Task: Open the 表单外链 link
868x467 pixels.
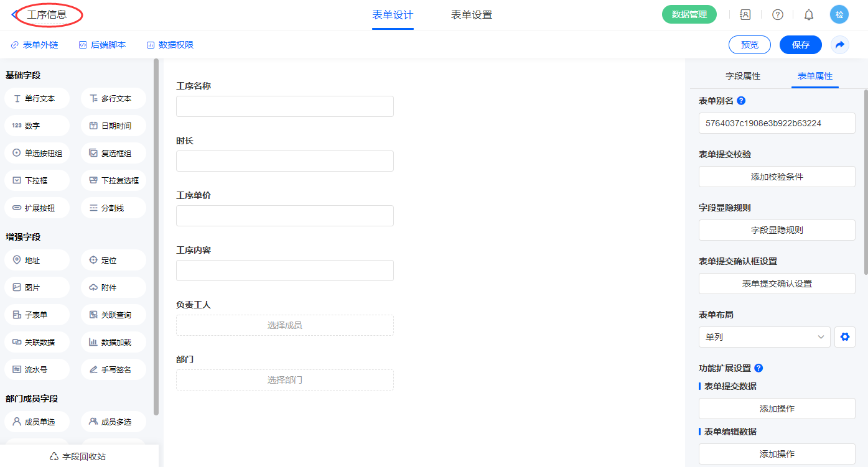Action: (x=35, y=45)
